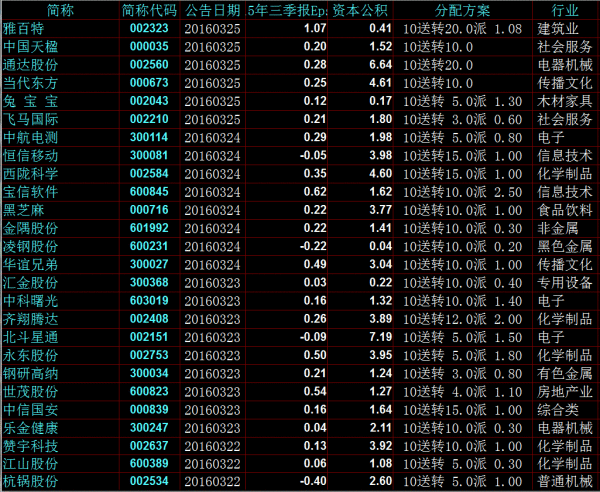Click plan 10送转12.0派 2.00

(463, 319)
